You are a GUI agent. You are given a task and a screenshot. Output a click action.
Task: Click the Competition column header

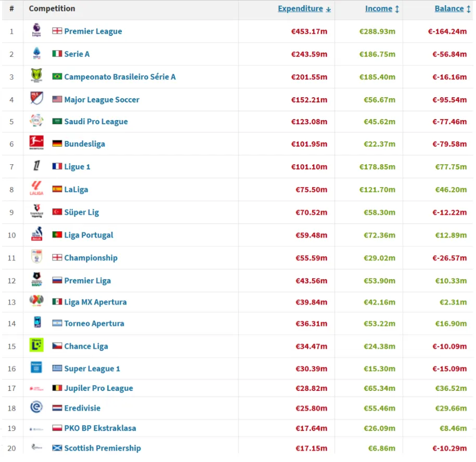(x=52, y=9)
